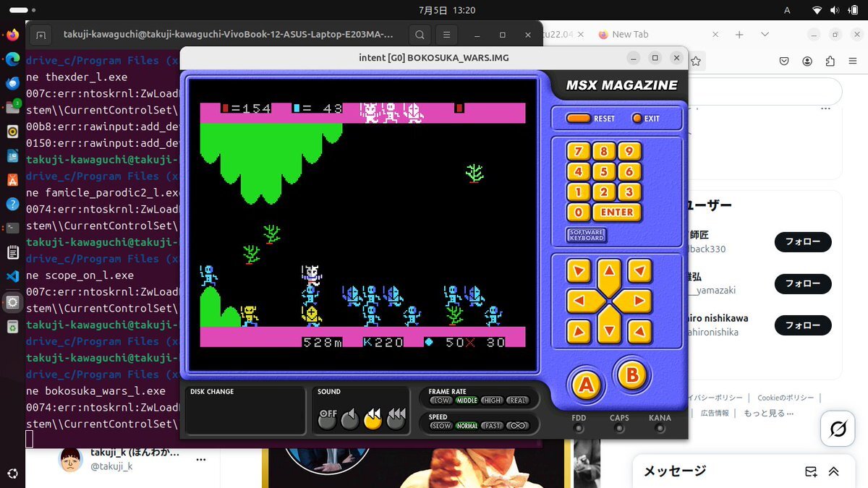Open a new browser tab with plus
The height and width of the screenshot is (488, 868).
click(x=739, y=34)
